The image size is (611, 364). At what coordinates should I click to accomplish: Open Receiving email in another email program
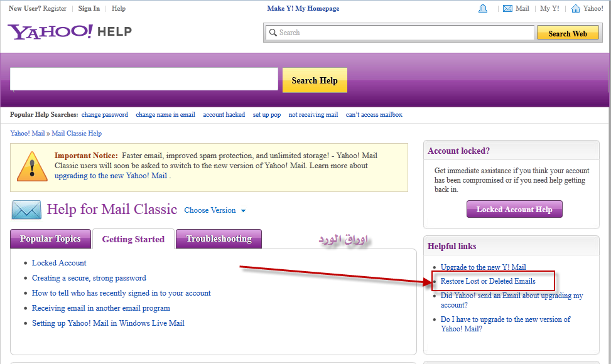coord(101,308)
